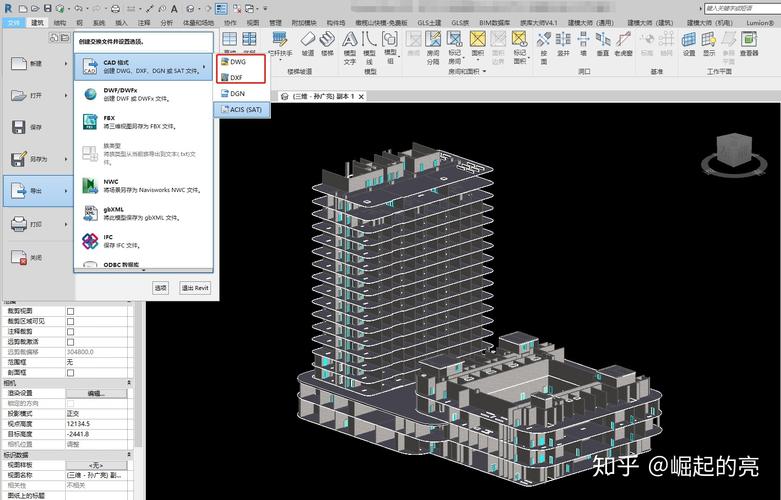Click the 打印 printer icon
This screenshot has height=500, width=781.
click(19, 224)
